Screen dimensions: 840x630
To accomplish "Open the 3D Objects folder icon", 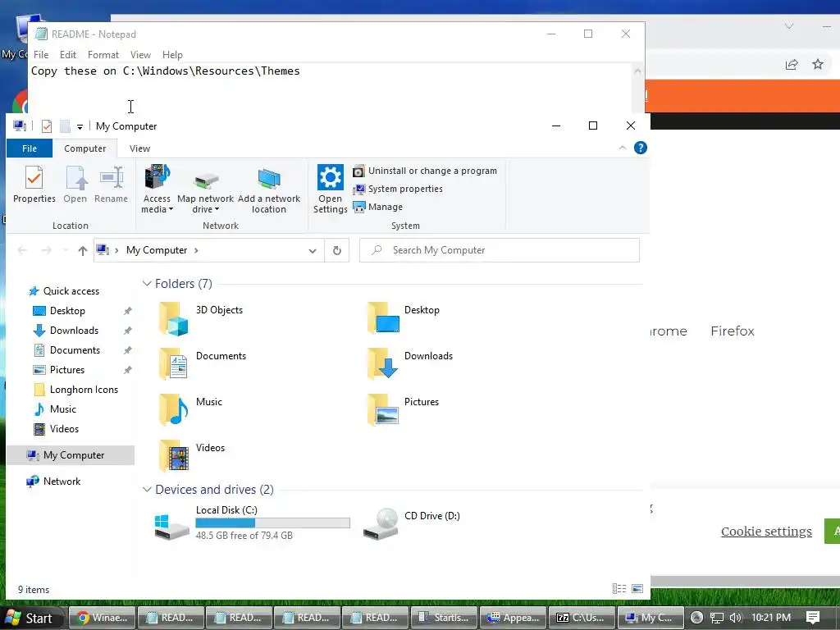I will pyautogui.click(x=174, y=318).
